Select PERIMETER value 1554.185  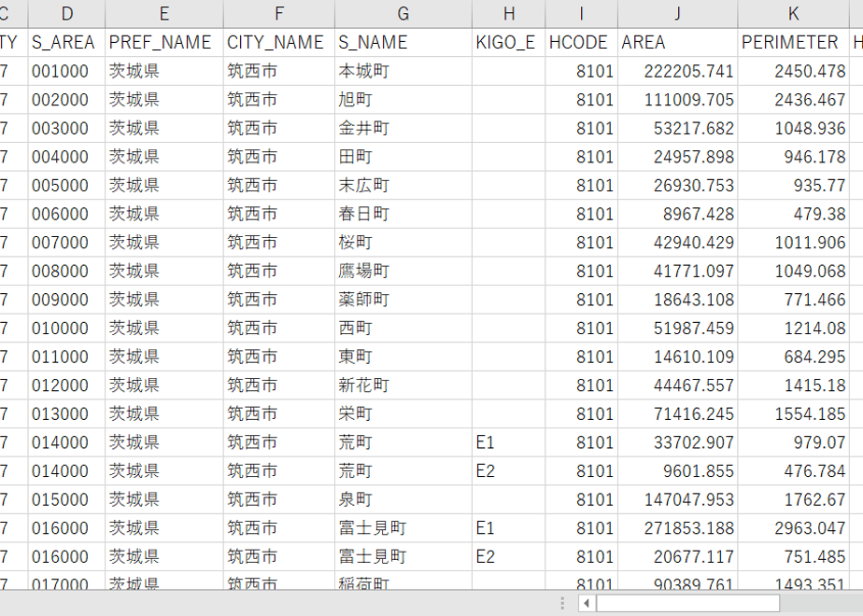coord(794,414)
